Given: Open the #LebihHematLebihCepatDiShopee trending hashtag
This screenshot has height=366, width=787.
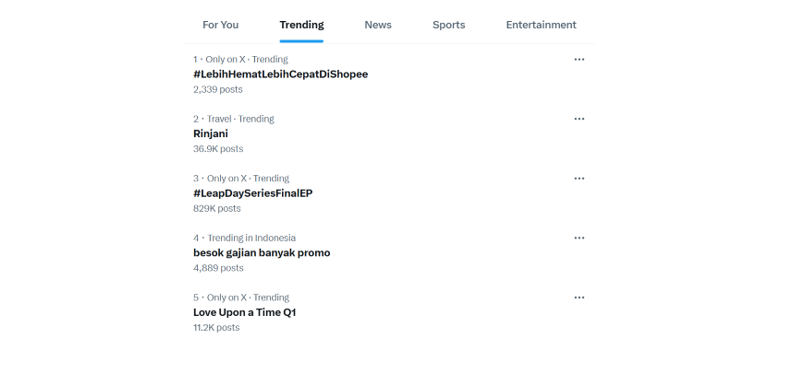Looking at the screenshot, I should click(x=281, y=74).
